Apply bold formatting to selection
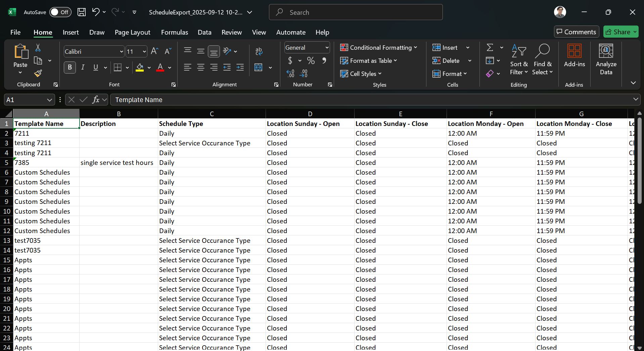This screenshot has height=351, width=644. pos(70,67)
